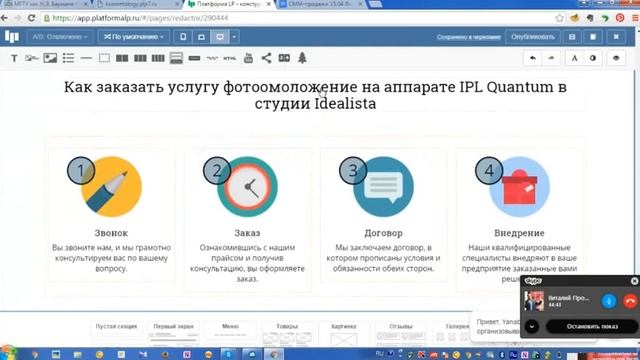The image size is (640, 360).
Task: Embed a YouTube video block
Action: pos(248,58)
